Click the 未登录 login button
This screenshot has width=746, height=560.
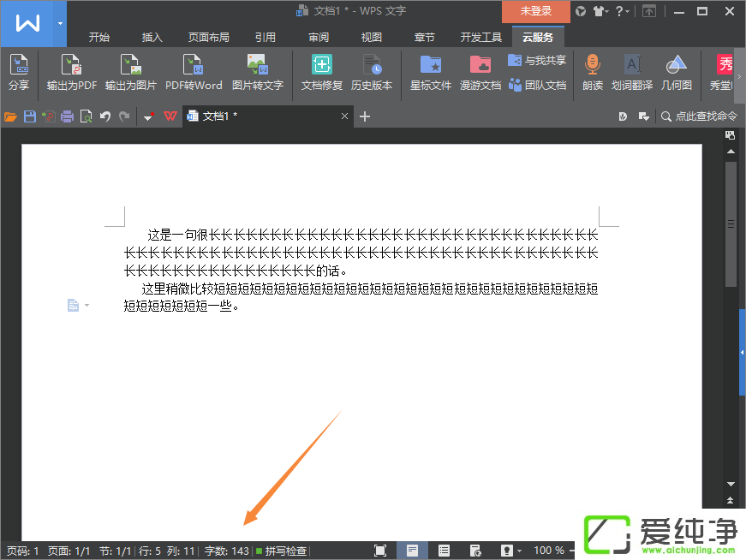(535, 12)
